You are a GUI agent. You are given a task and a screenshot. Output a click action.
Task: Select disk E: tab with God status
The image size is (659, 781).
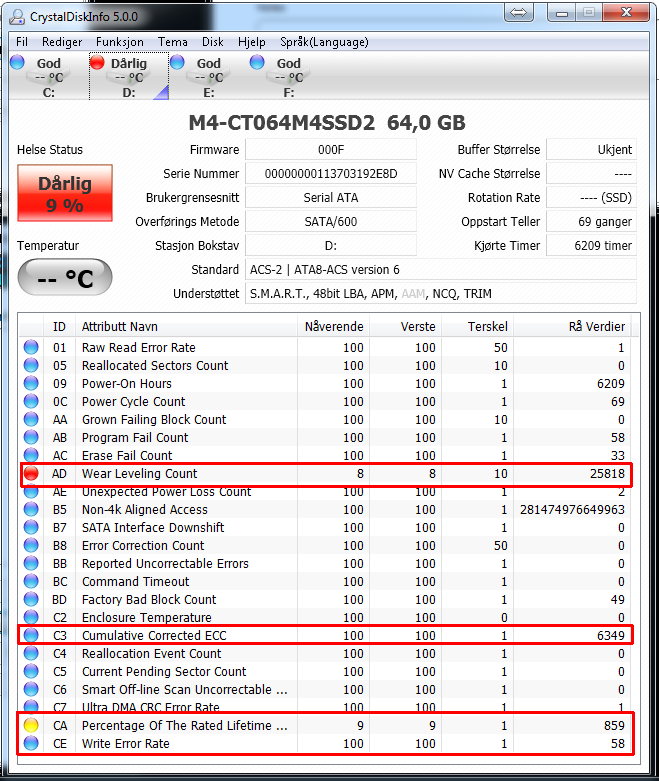(209, 77)
